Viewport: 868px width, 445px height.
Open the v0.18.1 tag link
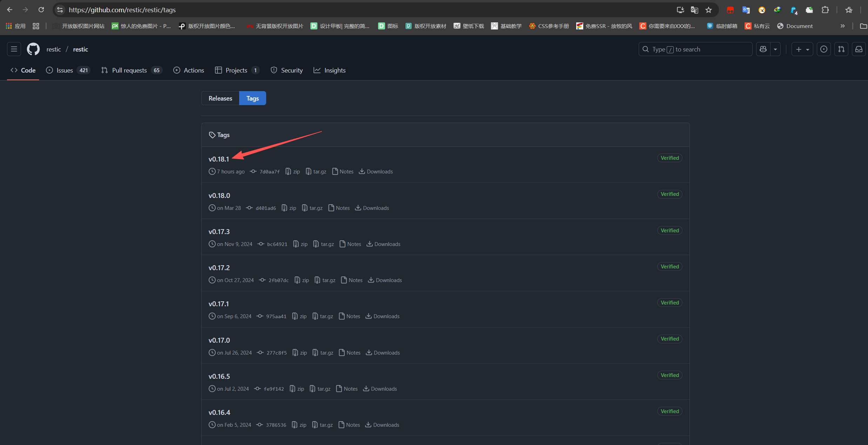pos(218,159)
